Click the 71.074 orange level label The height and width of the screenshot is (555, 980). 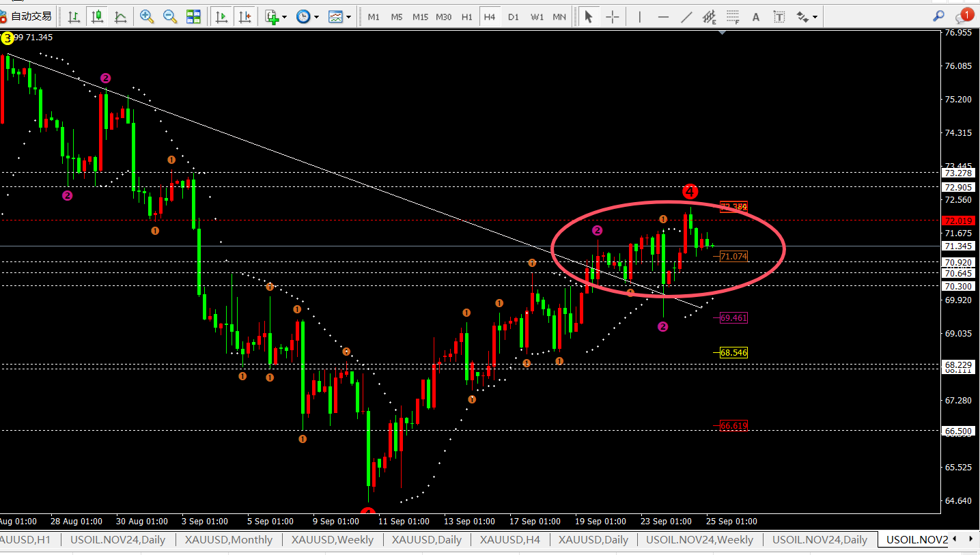click(x=733, y=256)
